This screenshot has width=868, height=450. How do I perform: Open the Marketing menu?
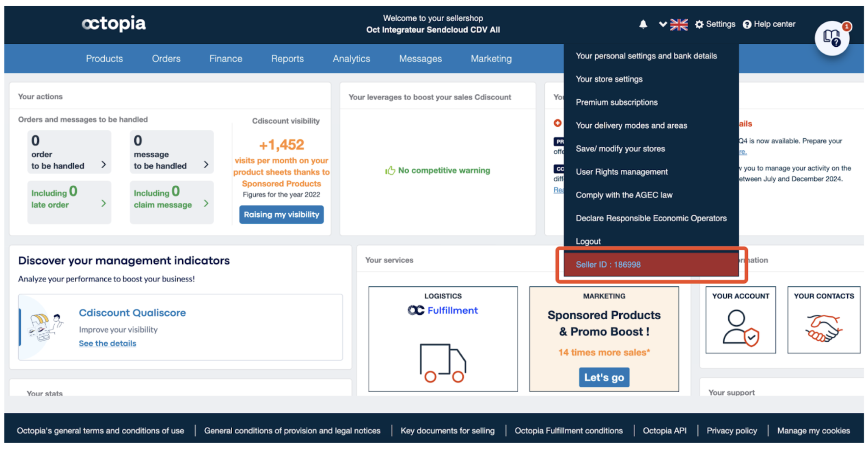coord(491,58)
